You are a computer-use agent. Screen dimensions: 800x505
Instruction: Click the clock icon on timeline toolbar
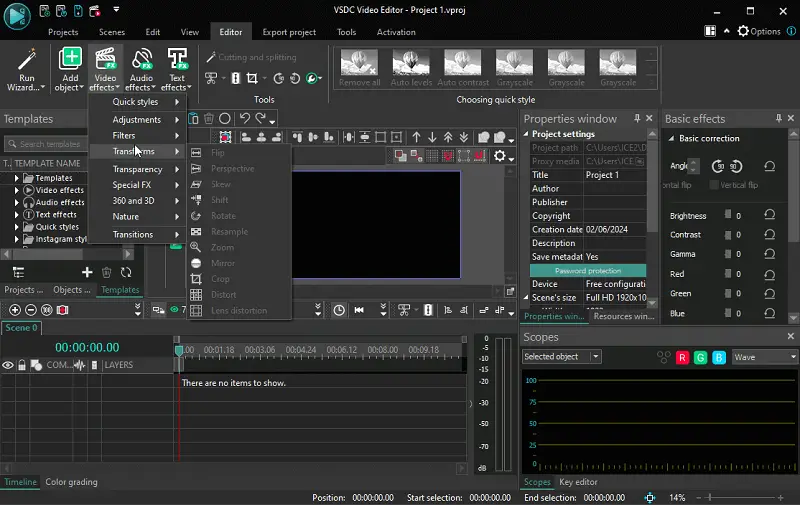click(339, 310)
